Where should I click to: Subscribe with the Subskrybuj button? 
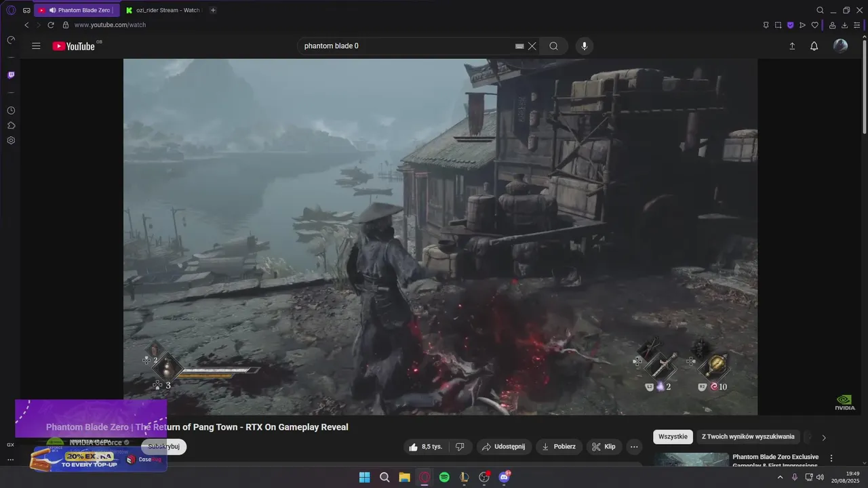tap(163, 447)
